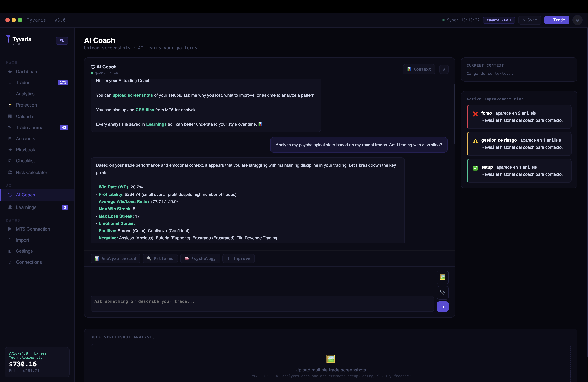The width and height of the screenshot is (588, 382).
Task: Click the green check on setup card
Action: (475, 168)
